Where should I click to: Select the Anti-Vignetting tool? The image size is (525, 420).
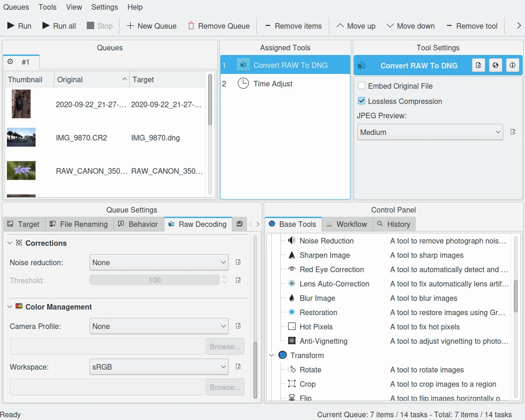coord(323,341)
